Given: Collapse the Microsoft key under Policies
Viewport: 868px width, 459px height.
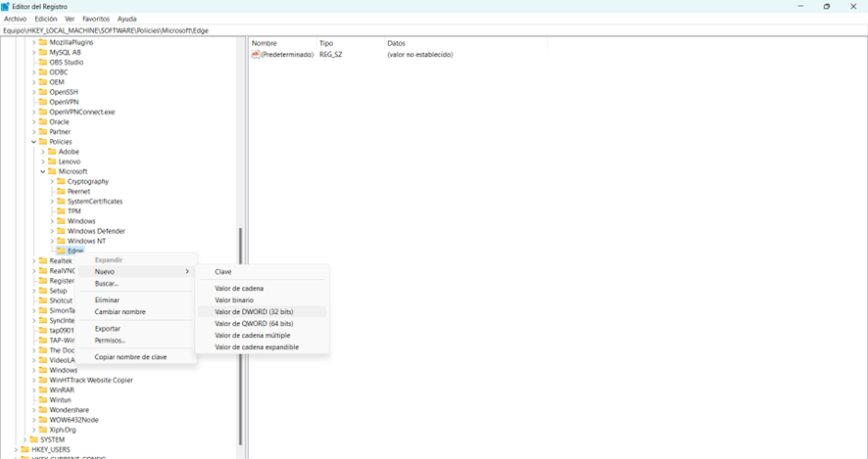Looking at the screenshot, I should coord(43,171).
